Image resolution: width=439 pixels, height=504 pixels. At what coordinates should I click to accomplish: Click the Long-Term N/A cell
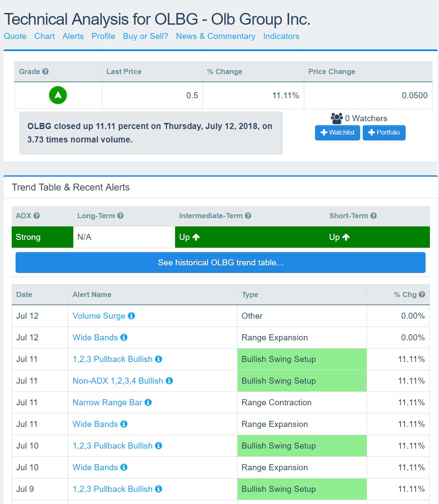pos(124,237)
